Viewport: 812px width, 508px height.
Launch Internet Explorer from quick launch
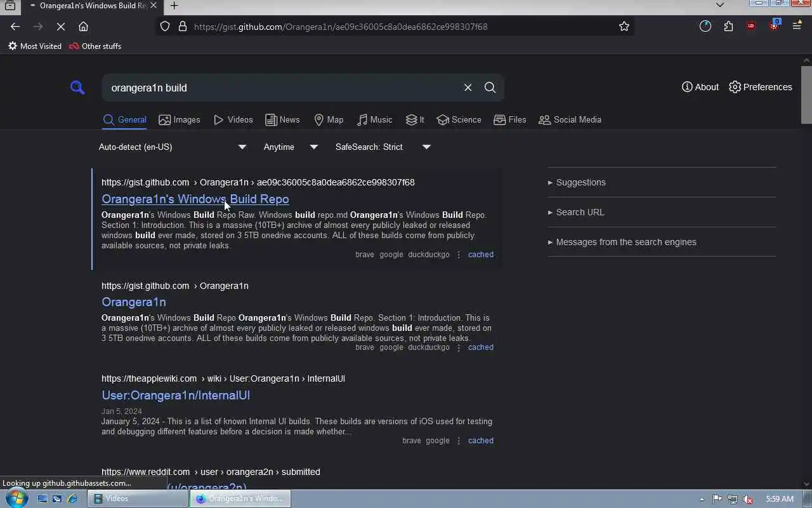pyautogui.click(x=72, y=499)
